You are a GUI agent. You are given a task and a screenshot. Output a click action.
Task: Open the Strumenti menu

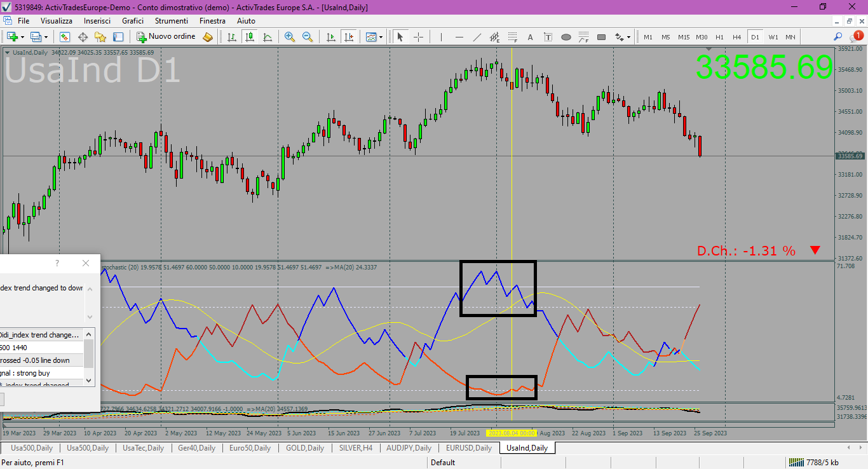172,21
